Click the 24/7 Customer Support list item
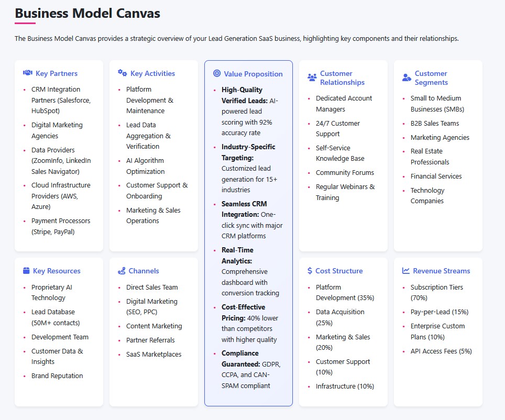 [337, 128]
